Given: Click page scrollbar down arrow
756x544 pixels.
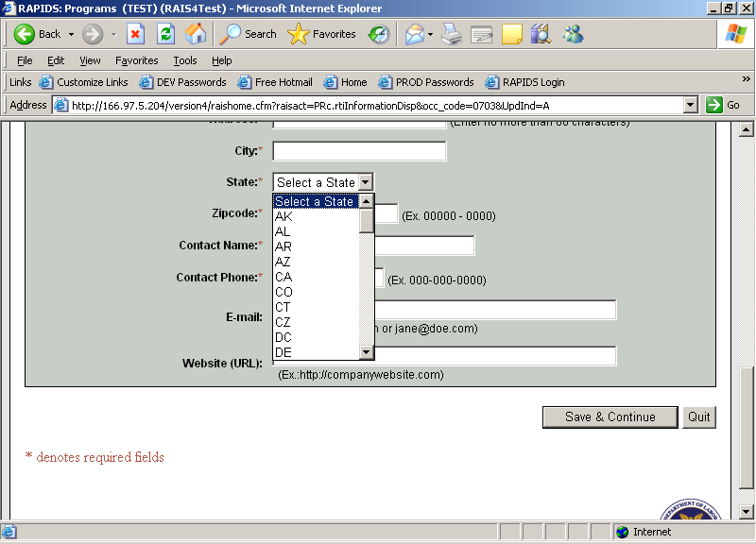Looking at the screenshot, I should (x=746, y=511).
